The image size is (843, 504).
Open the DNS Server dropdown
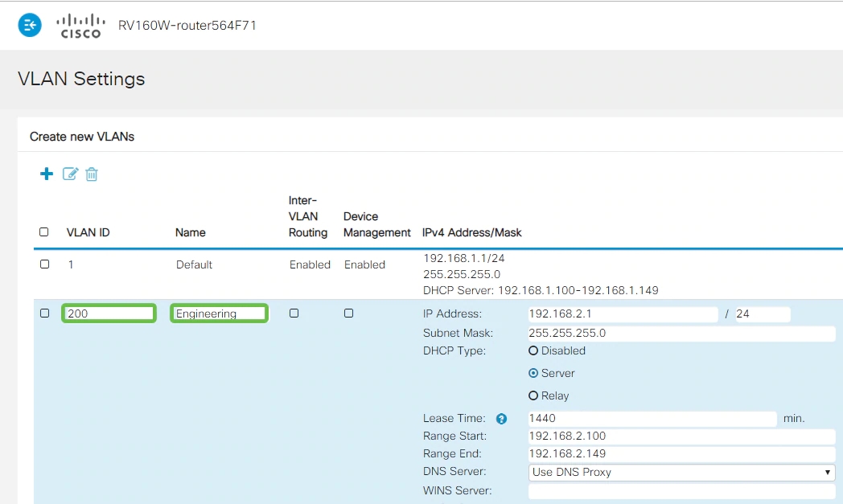point(681,473)
